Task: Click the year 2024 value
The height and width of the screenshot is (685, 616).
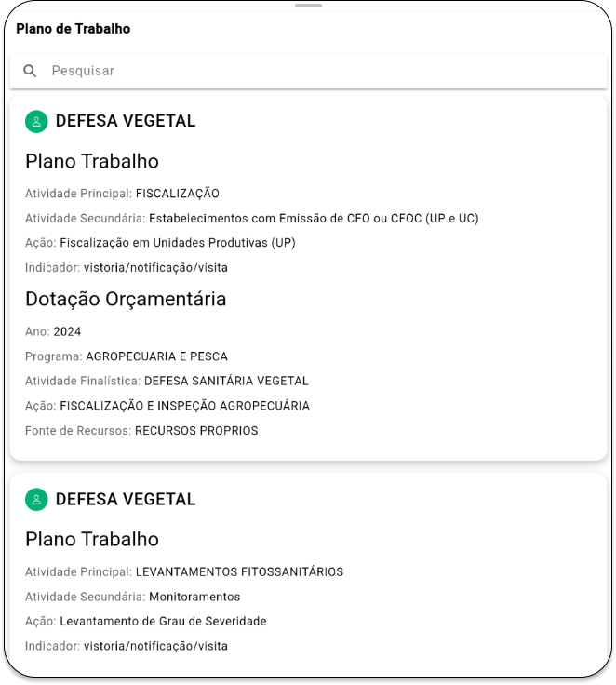Action: pyautogui.click(x=67, y=332)
